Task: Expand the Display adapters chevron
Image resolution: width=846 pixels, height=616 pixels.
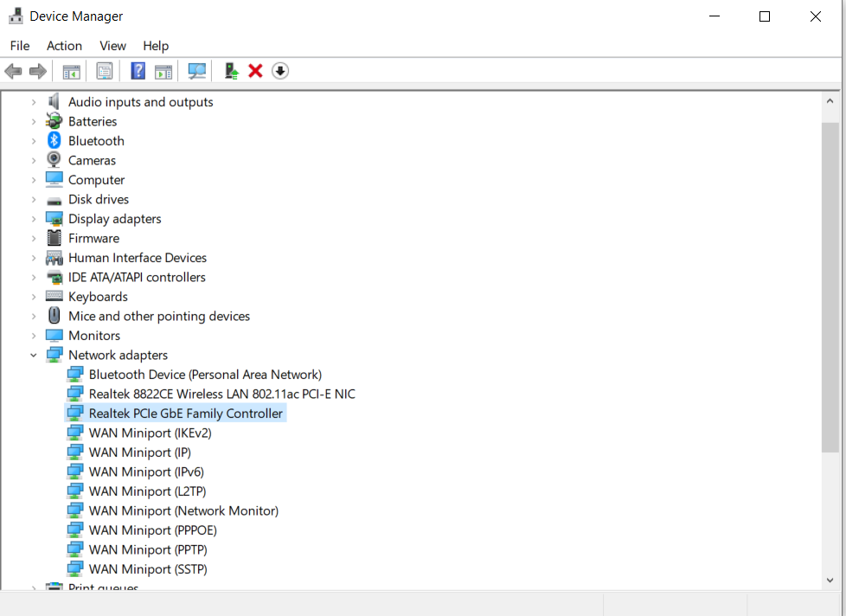Action: coord(34,219)
